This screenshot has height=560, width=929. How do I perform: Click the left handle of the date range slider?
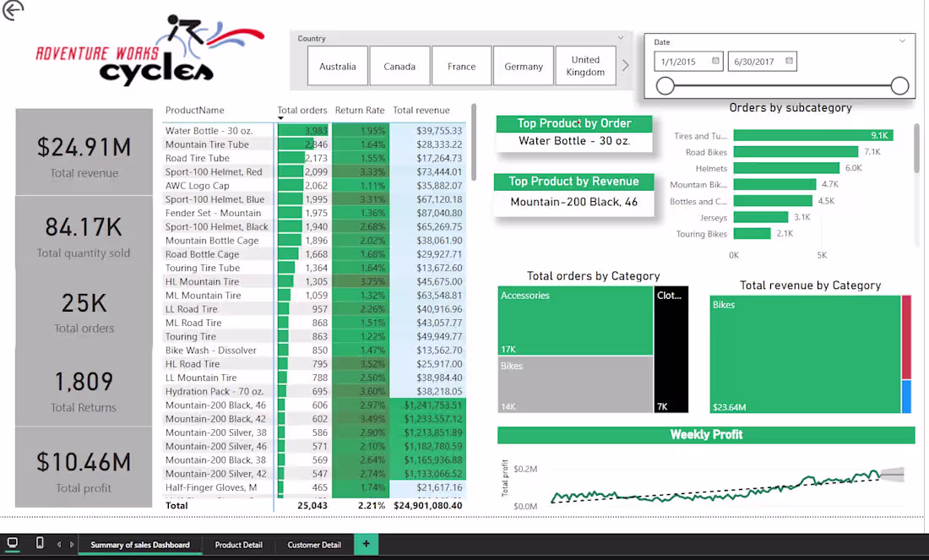(666, 85)
